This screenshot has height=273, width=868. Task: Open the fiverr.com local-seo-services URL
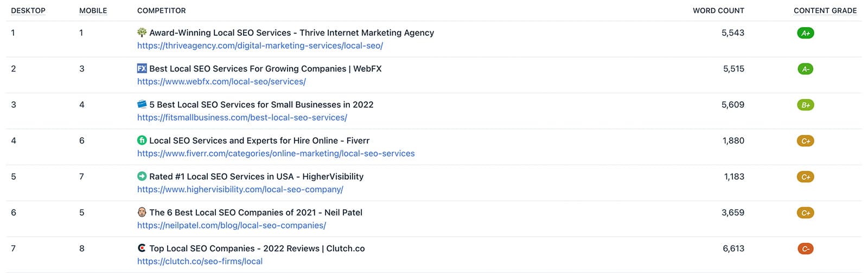click(276, 153)
